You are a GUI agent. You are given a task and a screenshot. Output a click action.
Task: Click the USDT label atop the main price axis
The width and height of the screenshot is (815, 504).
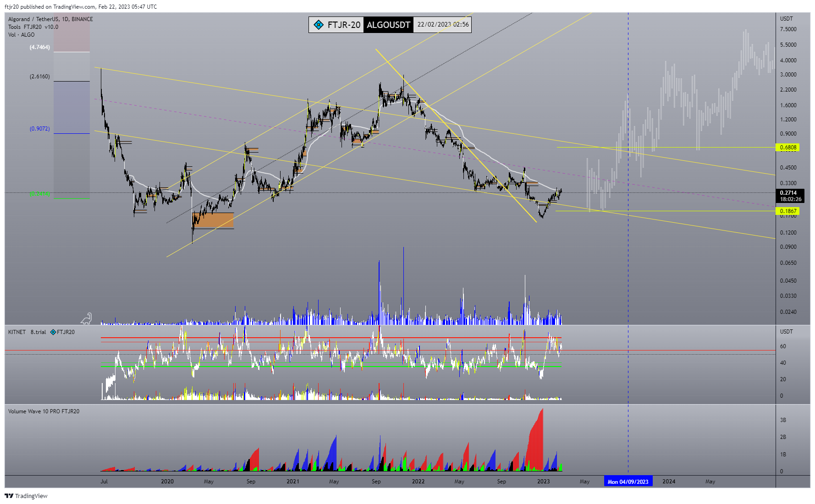[787, 19]
